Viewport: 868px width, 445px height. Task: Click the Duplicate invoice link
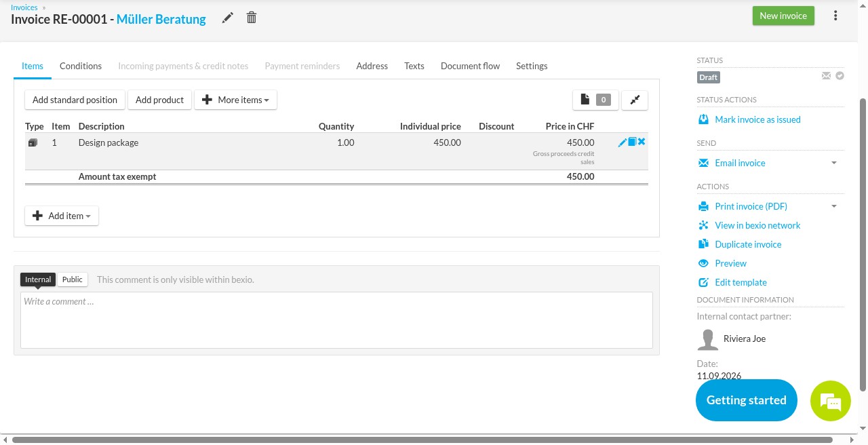(x=748, y=244)
